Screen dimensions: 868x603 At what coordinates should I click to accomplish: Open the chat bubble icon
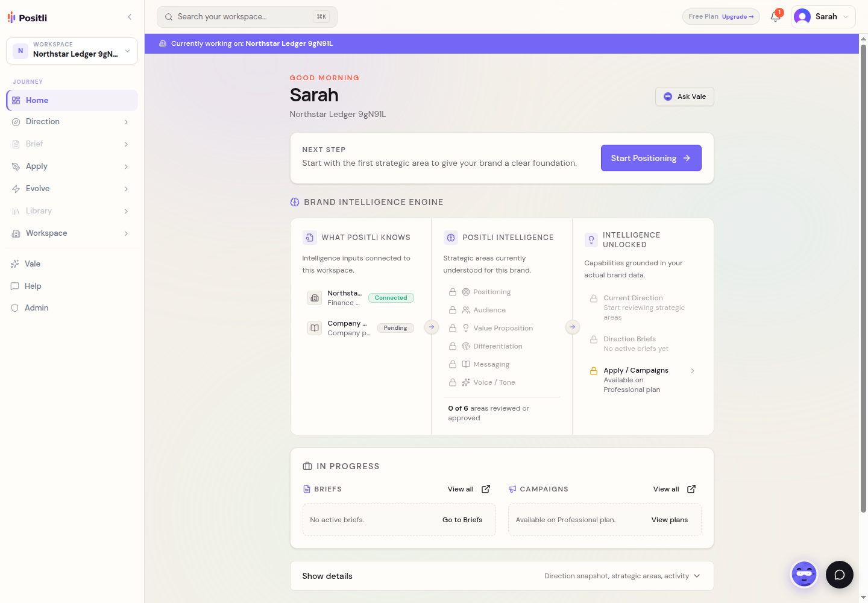click(840, 575)
